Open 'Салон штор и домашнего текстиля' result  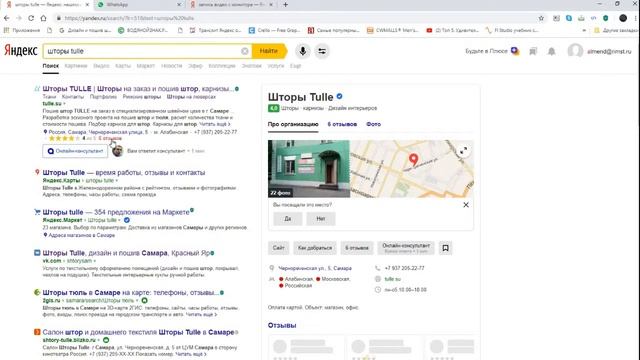138,332
